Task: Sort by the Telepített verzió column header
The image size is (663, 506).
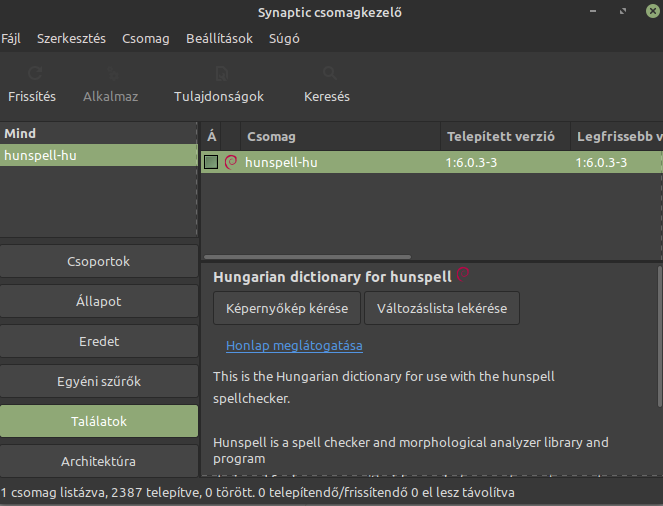Action: pos(505,137)
